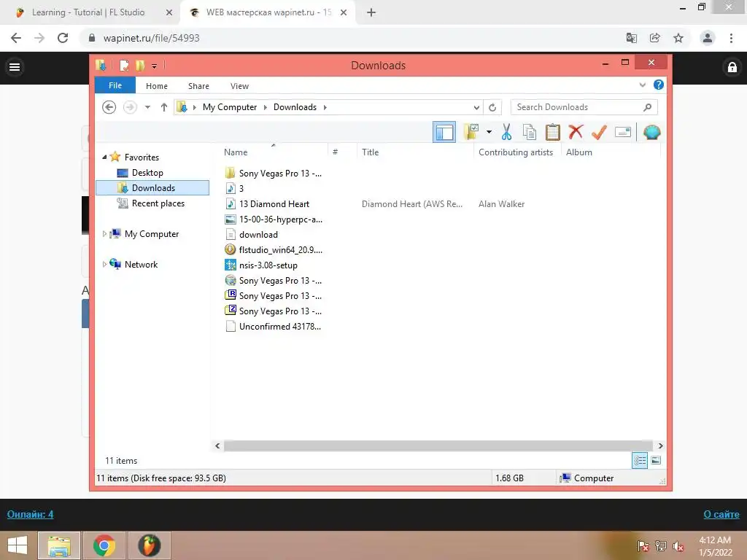Click the Paste clipboard icon
747x560 pixels.
click(553, 132)
